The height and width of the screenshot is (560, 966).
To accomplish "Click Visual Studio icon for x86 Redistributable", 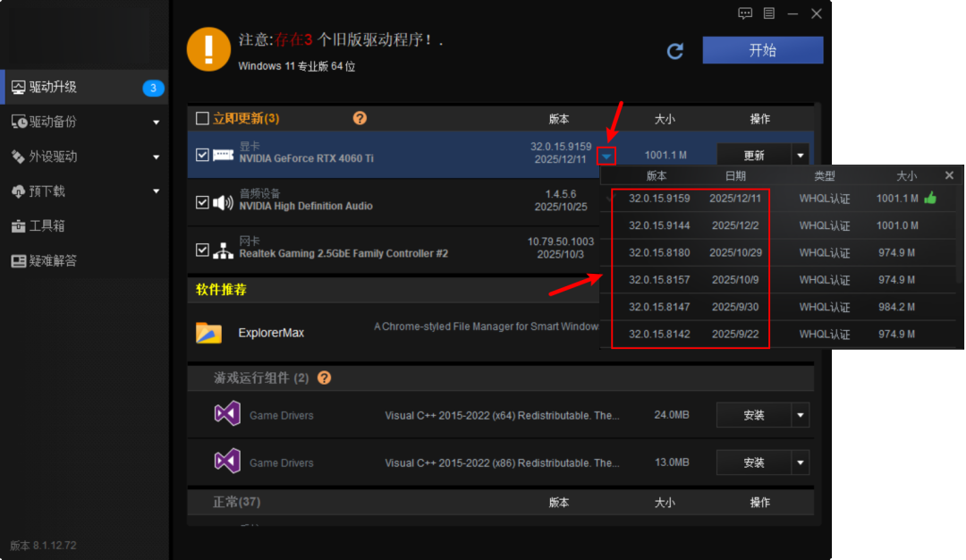I will (227, 462).
